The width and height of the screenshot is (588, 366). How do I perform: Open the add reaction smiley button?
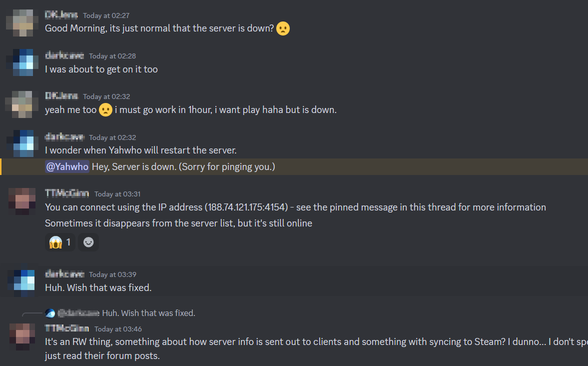88,242
